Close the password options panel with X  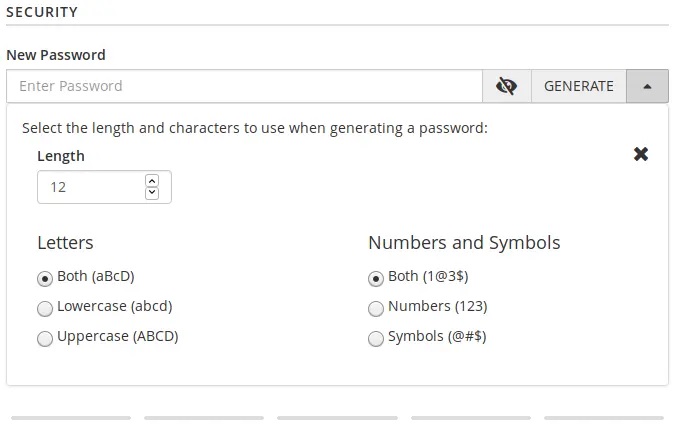point(641,154)
